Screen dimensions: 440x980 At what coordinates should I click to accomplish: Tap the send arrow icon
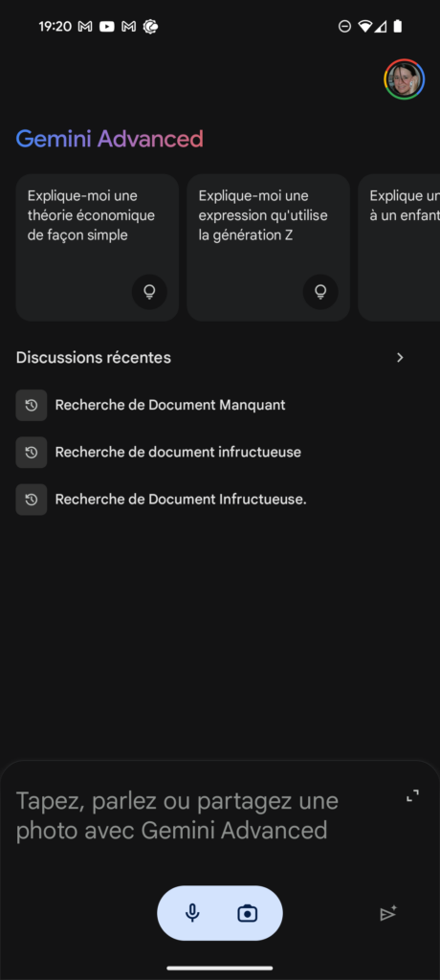(388, 913)
